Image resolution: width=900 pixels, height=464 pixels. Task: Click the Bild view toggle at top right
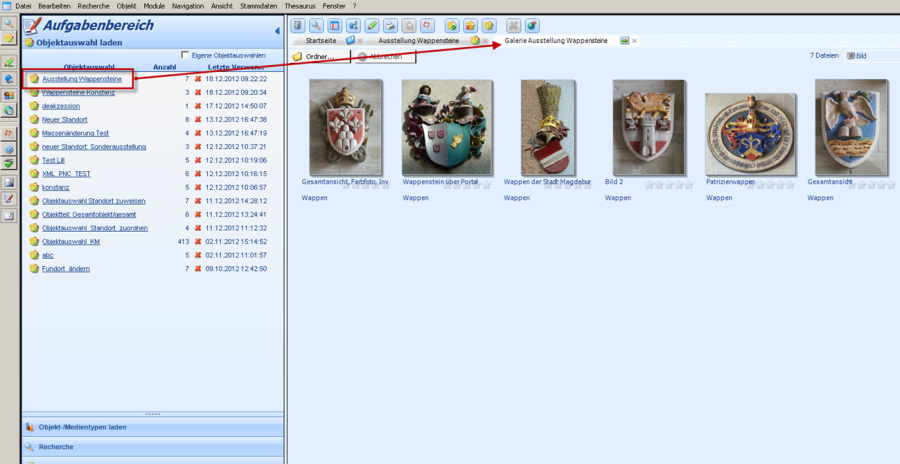tap(856, 56)
